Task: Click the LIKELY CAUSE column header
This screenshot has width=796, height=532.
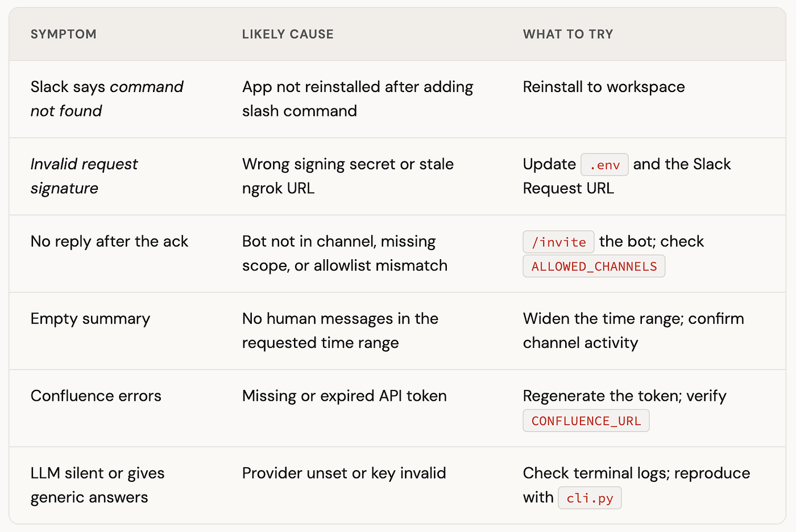Action: click(x=288, y=34)
